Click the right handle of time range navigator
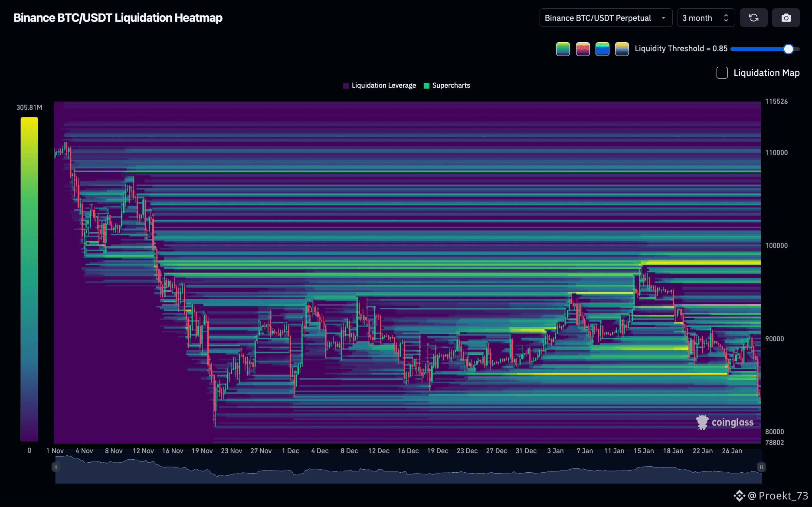 pyautogui.click(x=761, y=467)
